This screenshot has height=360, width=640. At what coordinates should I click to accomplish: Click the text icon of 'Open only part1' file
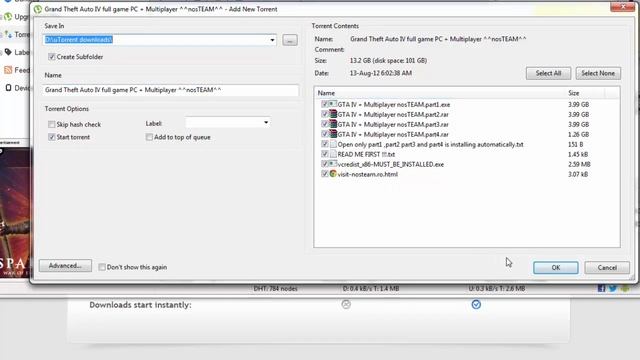333,144
